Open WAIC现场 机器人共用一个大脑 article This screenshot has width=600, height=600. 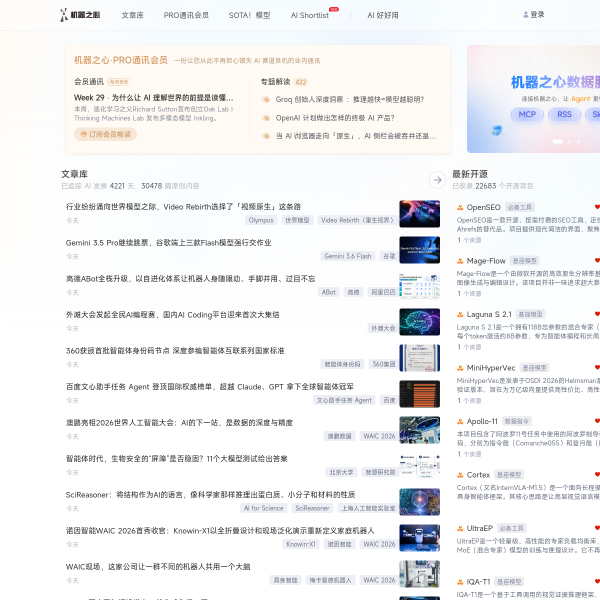point(158,567)
